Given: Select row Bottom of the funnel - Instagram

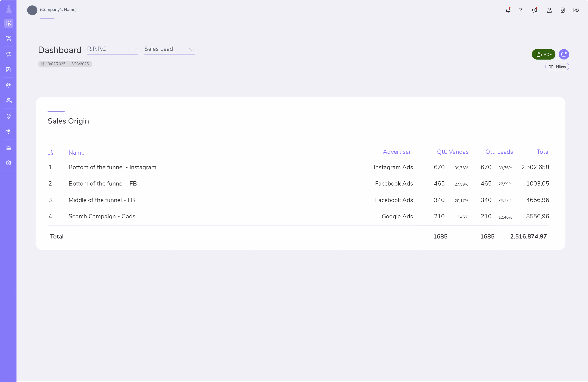Looking at the screenshot, I should tap(298, 167).
